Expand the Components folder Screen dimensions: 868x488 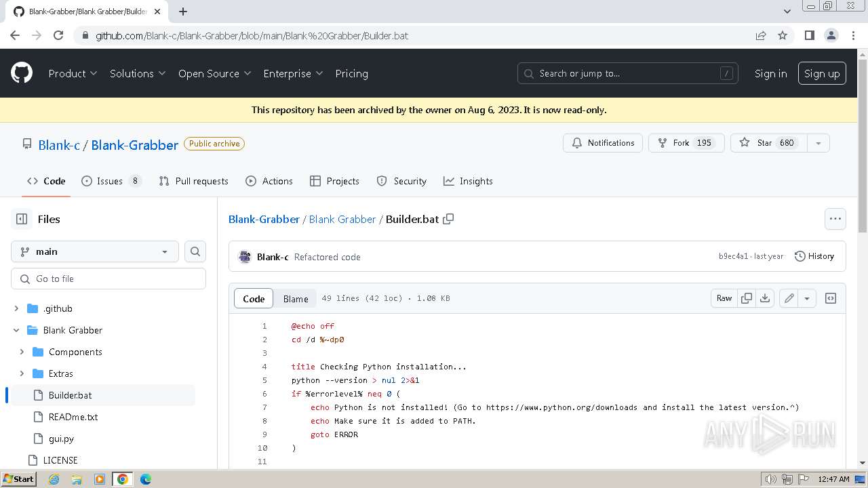pos(22,352)
